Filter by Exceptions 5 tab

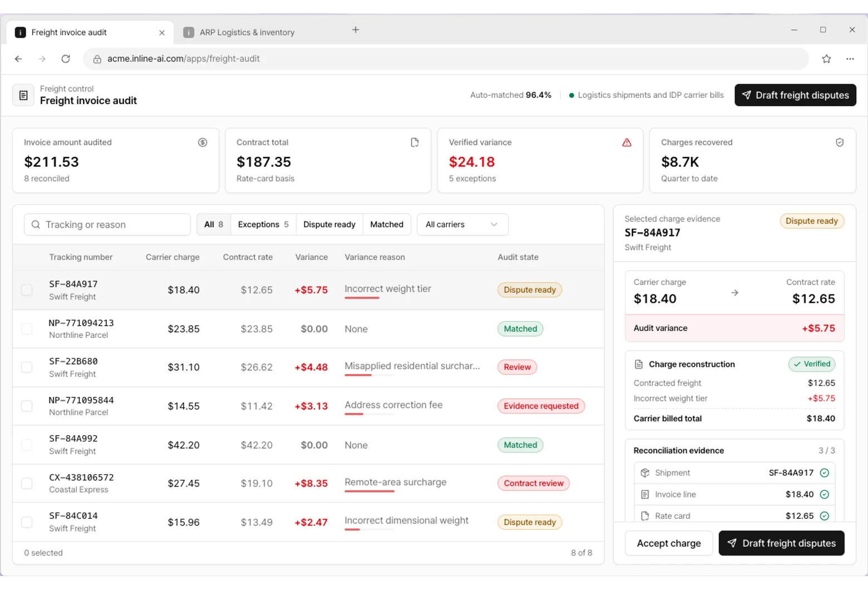click(x=263, y=224)
